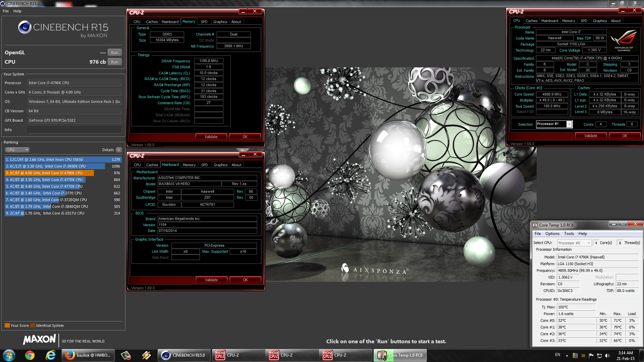Click the Core Temp Frequency field
Screen dimensions: 644x362
pyautogui.click(x=598, y=270)
